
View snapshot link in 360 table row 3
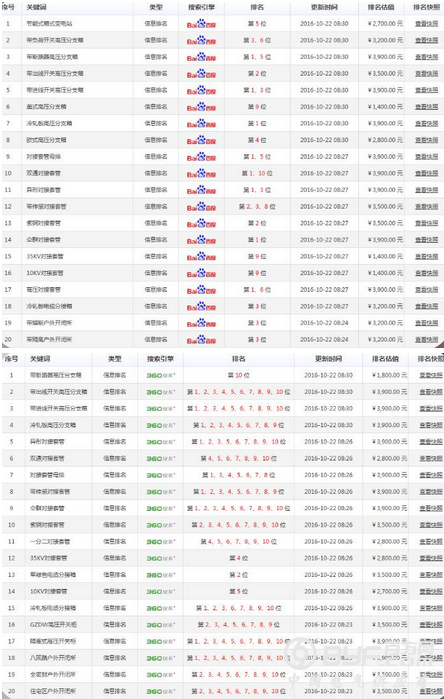(x=431, y=408)
